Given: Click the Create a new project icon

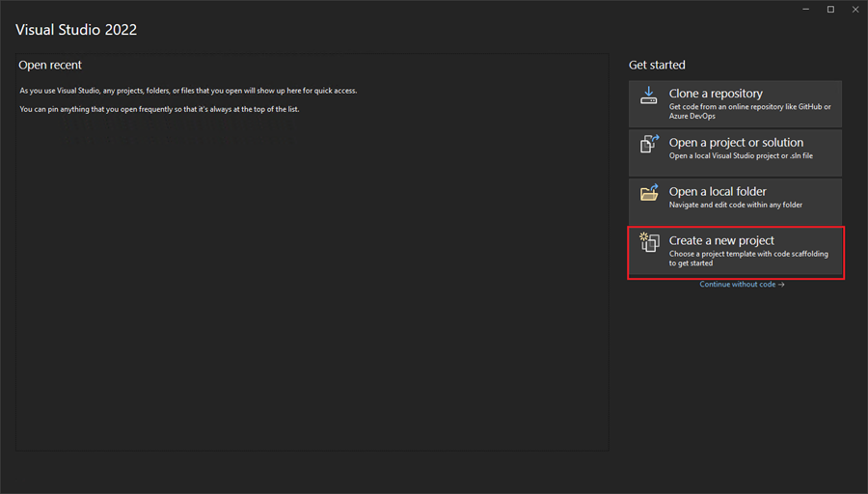Looking at the screenshot, I should pos(649,242).
